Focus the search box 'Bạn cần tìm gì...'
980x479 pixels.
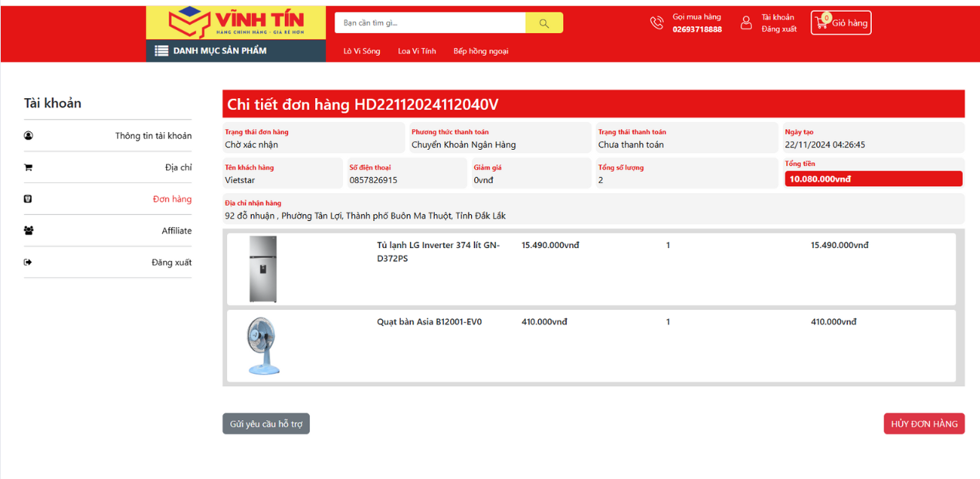430,23
